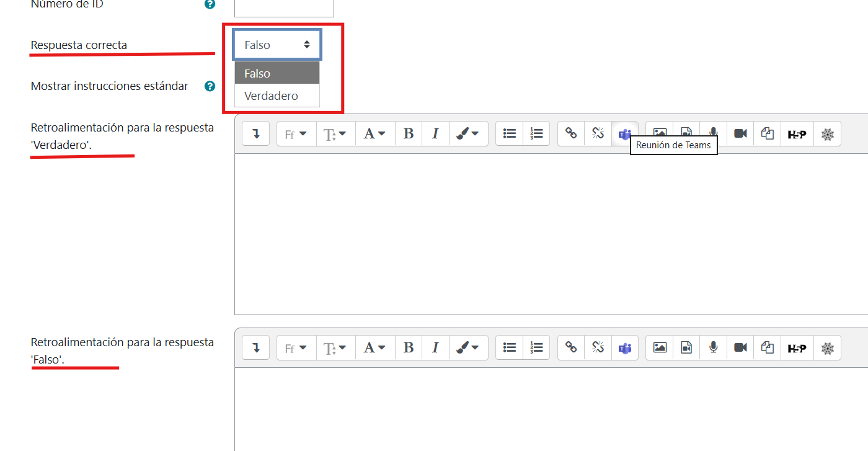
Task: Select Falso in the open dropdown list
Action: tap(277, 73)
